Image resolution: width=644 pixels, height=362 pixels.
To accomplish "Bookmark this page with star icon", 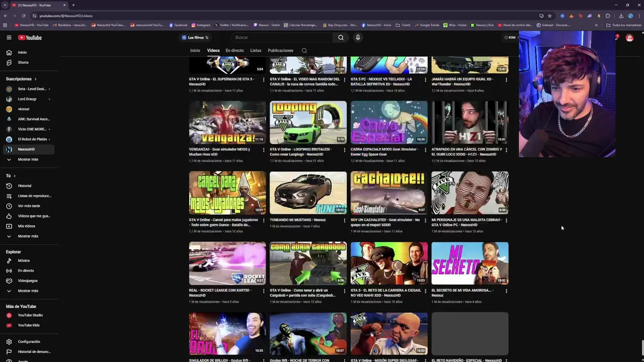I will pyautogui.click(x=549, y=16).
